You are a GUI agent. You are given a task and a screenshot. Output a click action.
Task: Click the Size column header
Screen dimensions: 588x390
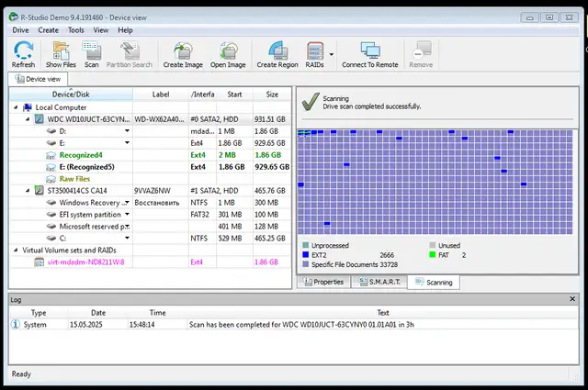tap(272, 95)
